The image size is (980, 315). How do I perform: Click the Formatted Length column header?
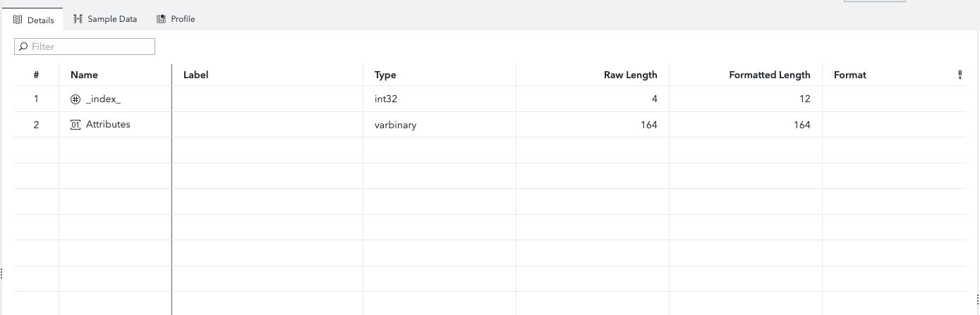pos(769,75)
